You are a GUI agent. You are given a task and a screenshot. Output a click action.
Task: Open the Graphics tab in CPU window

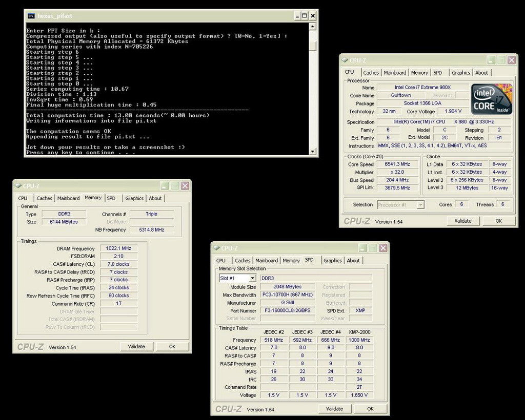tap(461, 73)
